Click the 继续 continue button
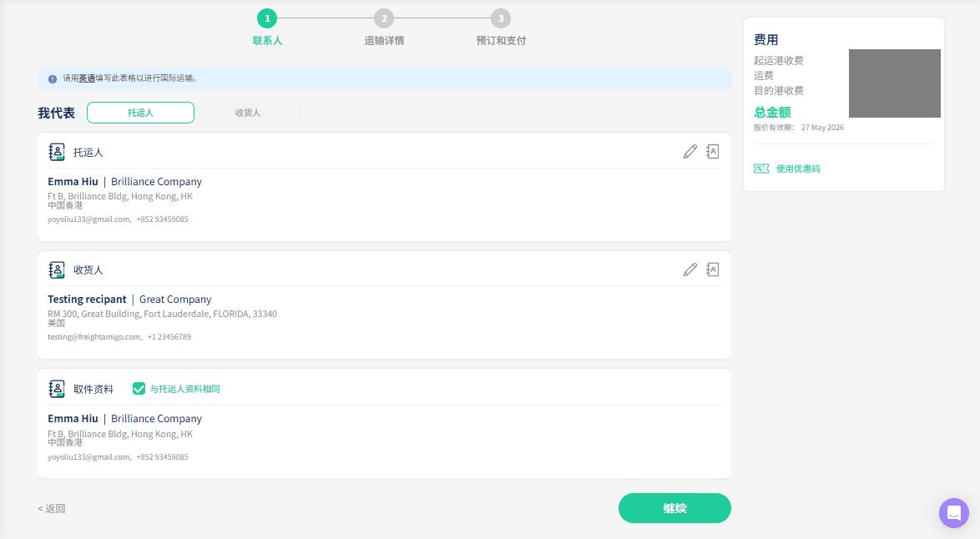 point(674,508)
